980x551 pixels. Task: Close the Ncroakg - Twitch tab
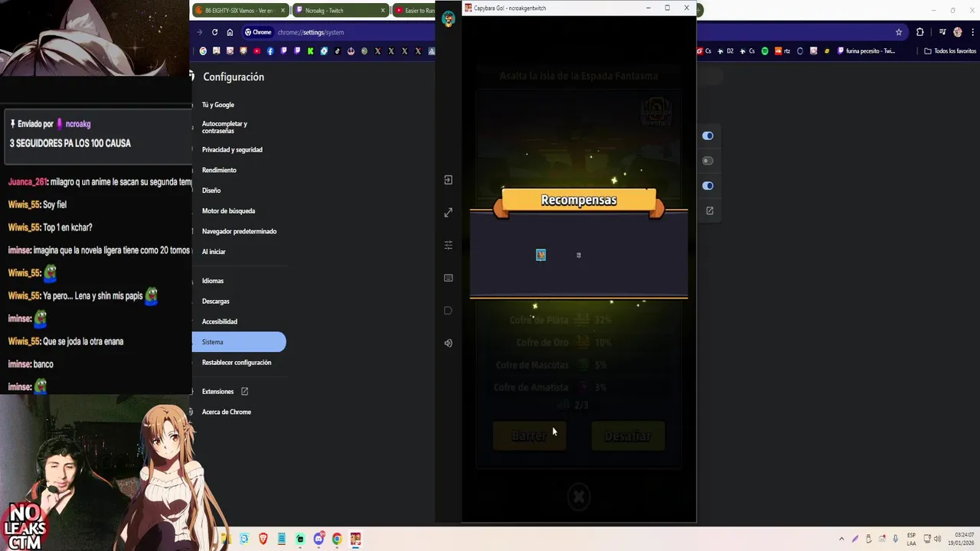click(x=383, y=11)
